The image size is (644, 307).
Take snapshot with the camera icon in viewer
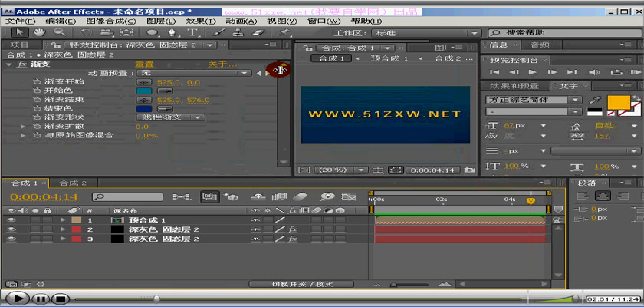point(469,170)
